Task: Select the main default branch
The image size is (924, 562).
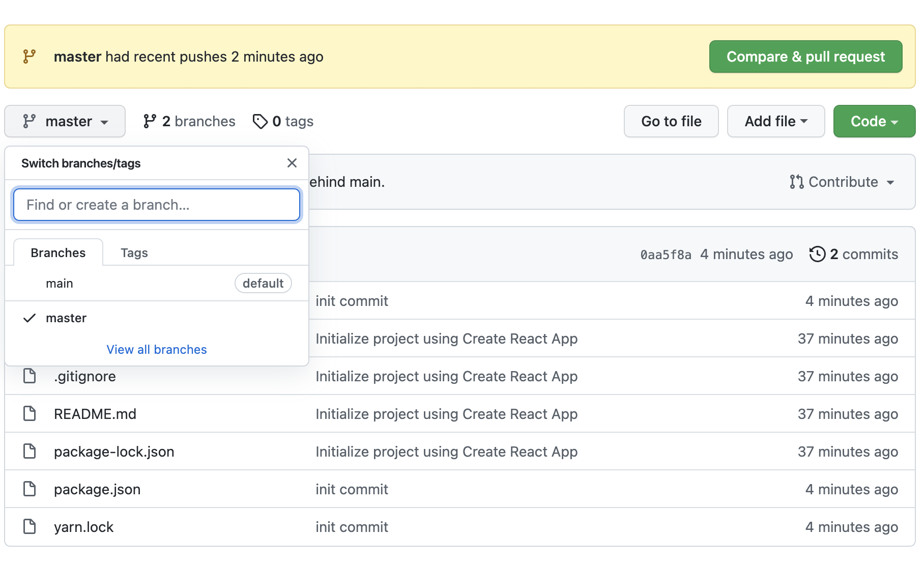Action: coord(60,284)
